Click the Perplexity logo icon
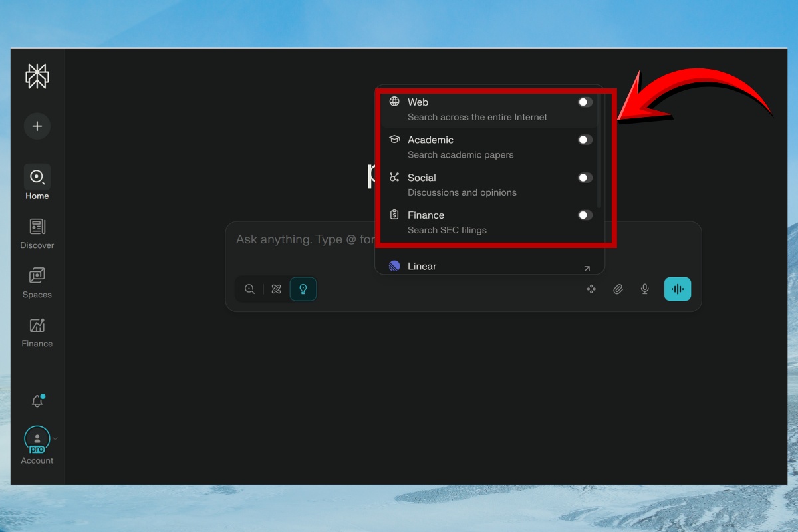Viewport: 798px width, 532px height. click(37, 76)
